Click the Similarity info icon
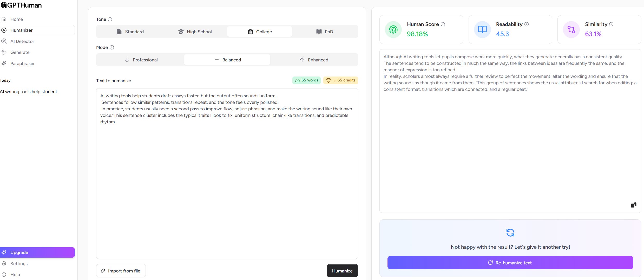 click(611, 24)
